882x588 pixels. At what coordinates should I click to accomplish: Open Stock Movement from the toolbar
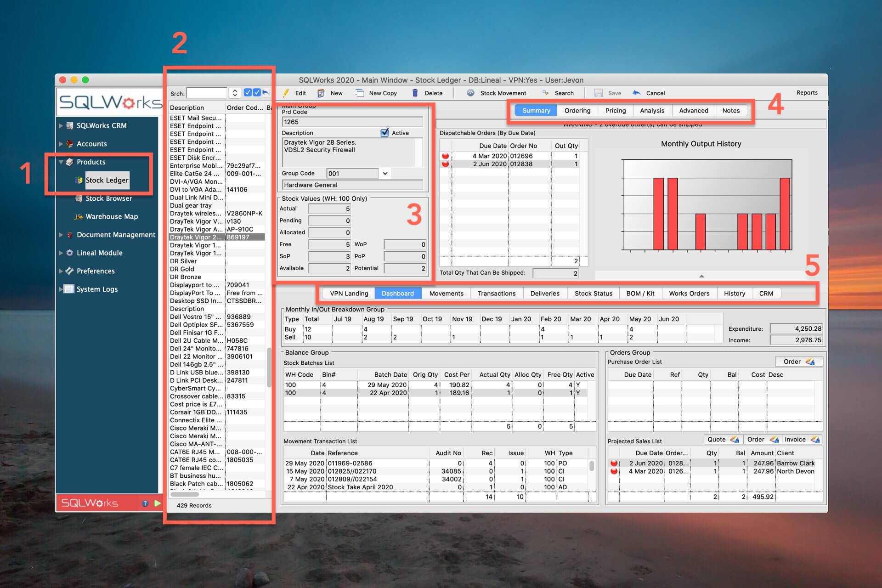497,93
